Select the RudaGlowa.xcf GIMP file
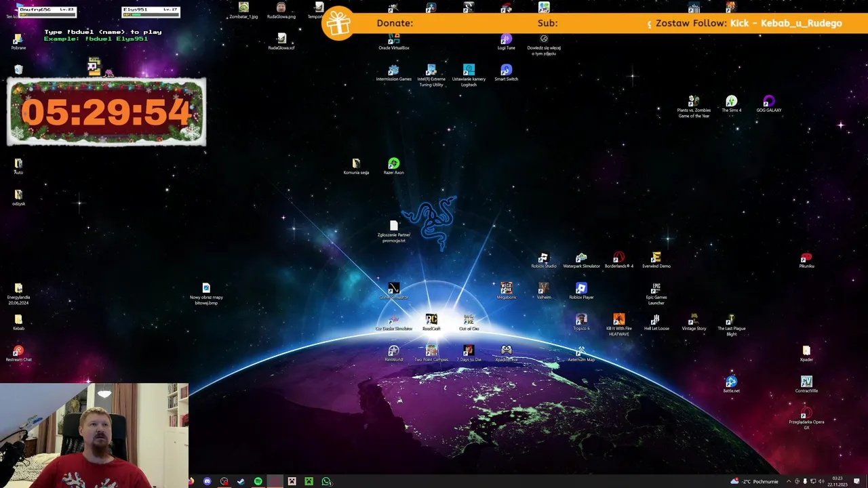The image size is (868, 488). coord(281,42)
